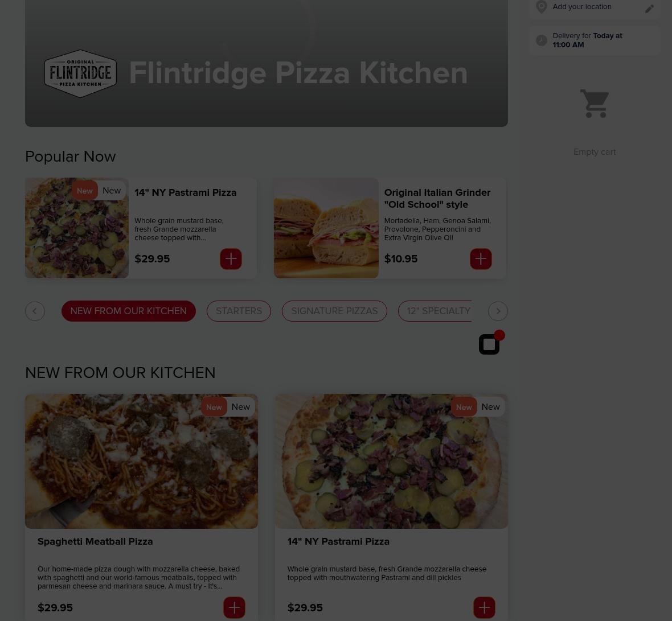Screen dimensions: 672x621
Task: Open Original Italian Grinder sandwich image
Action: [326, 228]
